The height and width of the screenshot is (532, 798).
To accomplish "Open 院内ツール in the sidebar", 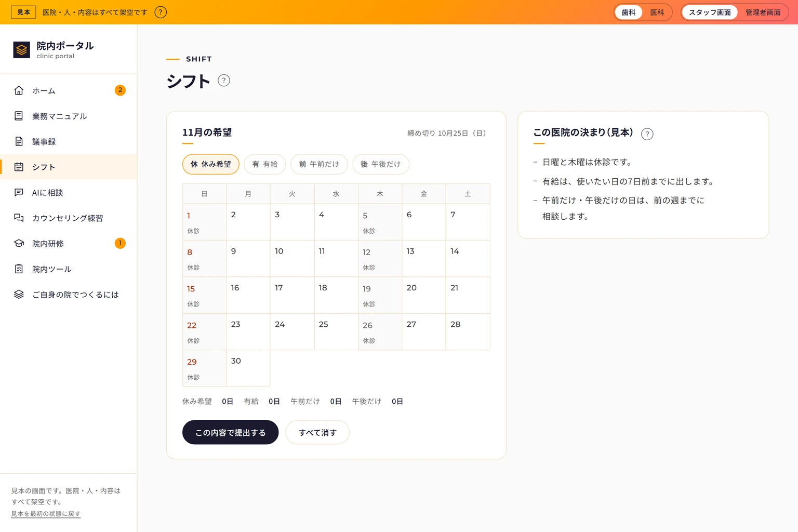I will coord(69,269).
